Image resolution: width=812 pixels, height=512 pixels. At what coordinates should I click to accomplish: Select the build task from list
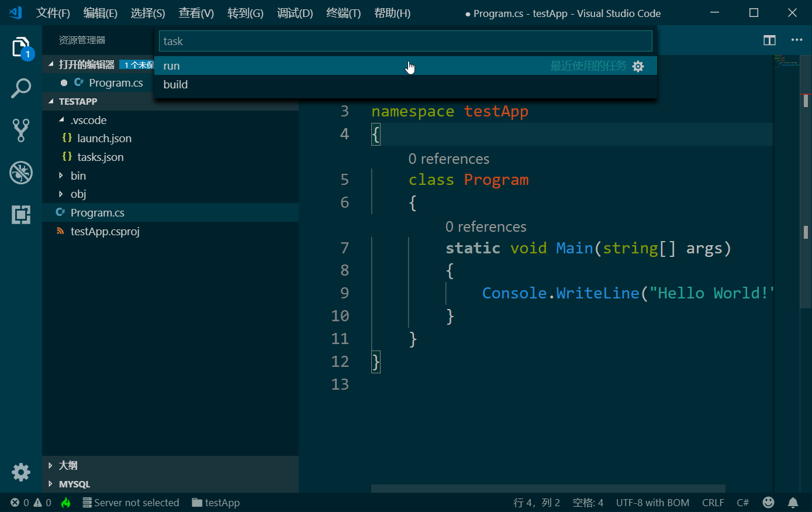175,85
